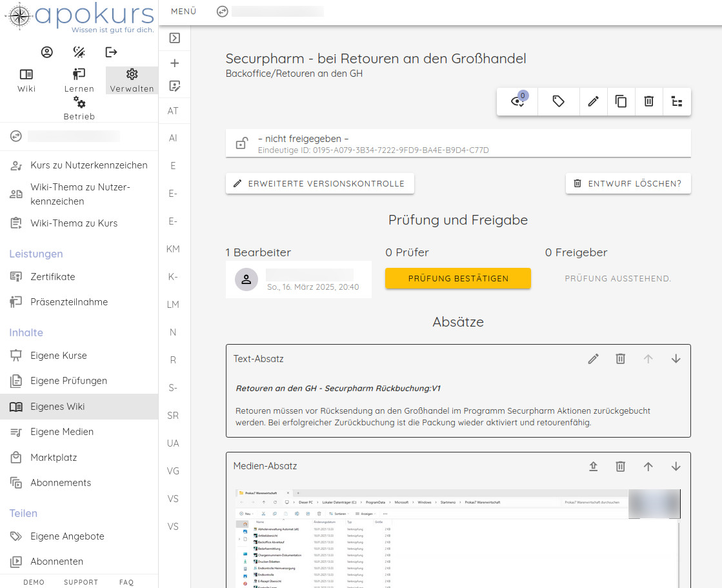Sign out using the logout icon

pos(111,52)
